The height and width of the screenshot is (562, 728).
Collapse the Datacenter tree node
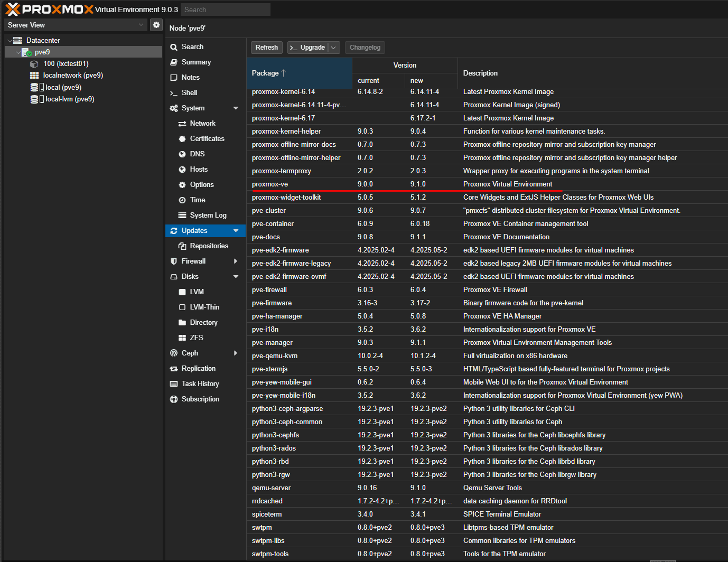click(9, 40)
